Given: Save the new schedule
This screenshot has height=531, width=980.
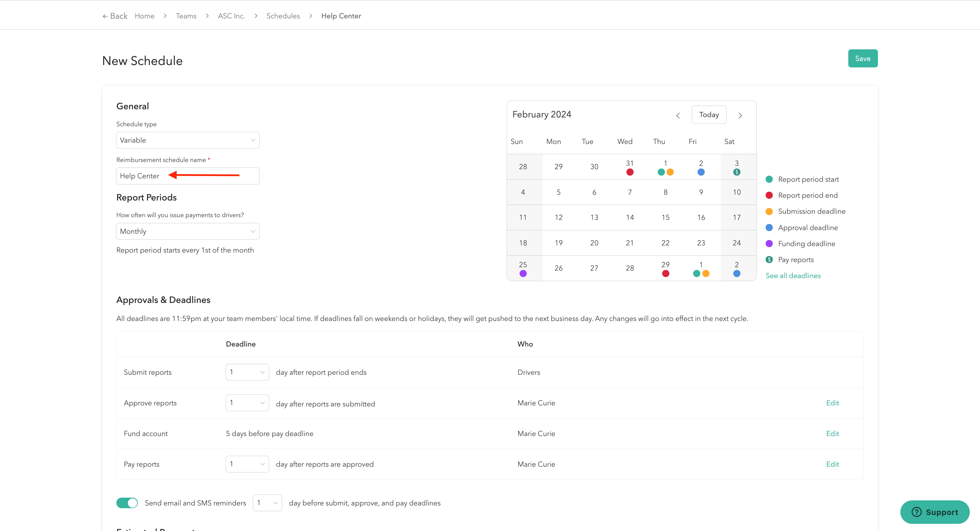Looking at the screenshot, I should pos(863,59).
